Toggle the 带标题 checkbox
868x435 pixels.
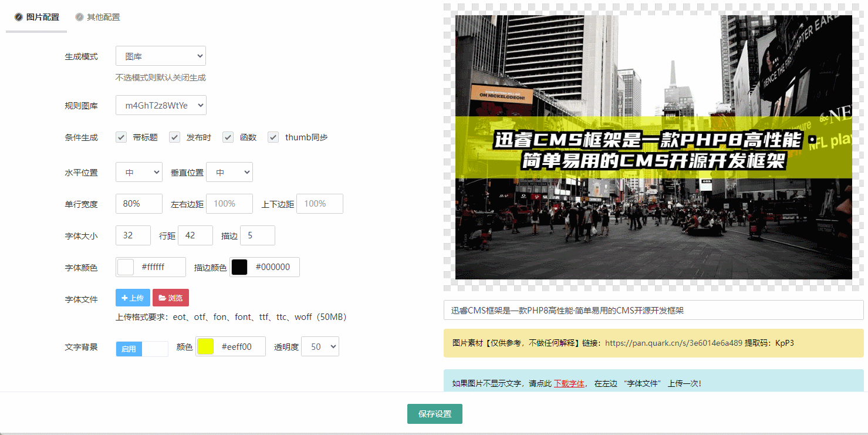point(121,137)
